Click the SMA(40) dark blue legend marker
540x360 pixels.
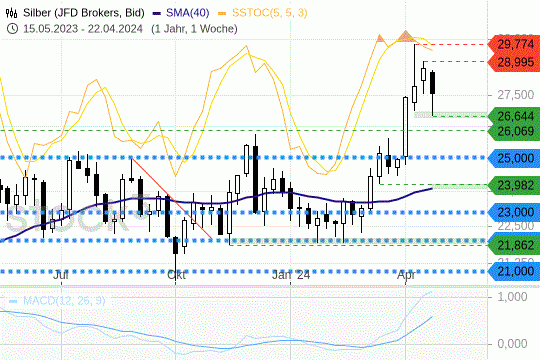click(x=156, y=13)
